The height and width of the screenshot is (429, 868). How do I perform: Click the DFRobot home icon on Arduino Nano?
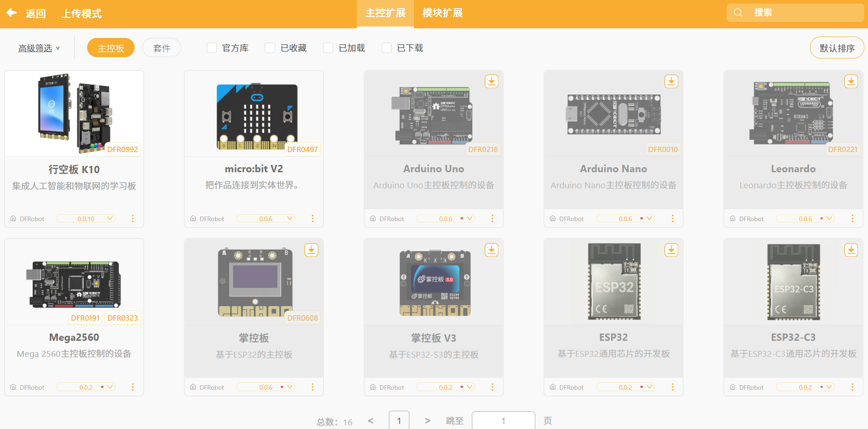tap(553, 218)
